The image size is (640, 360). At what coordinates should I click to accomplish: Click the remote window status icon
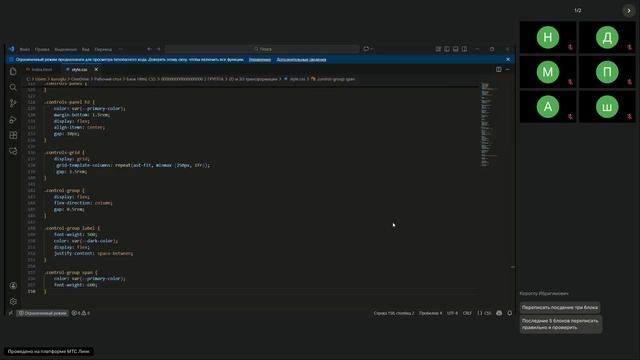tap(11, 313)
